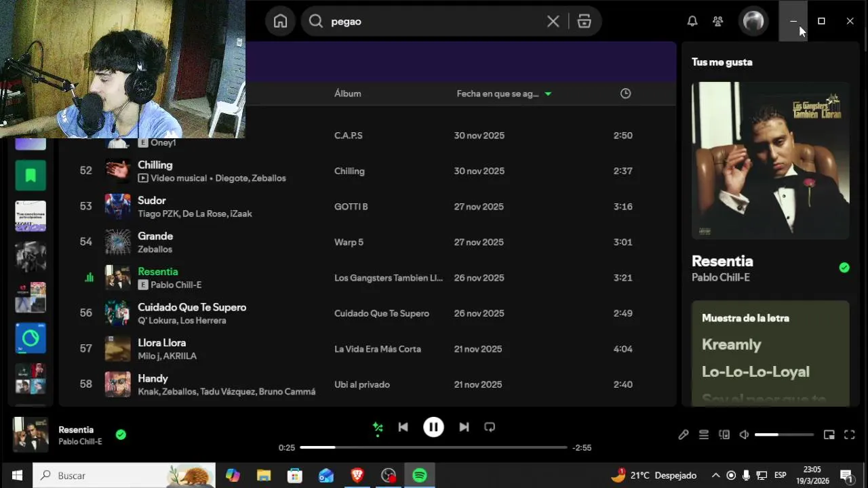Click lyric line 'Lo-Lo-Lo-Loyal'
868x488 pixels.
(755, 371)
